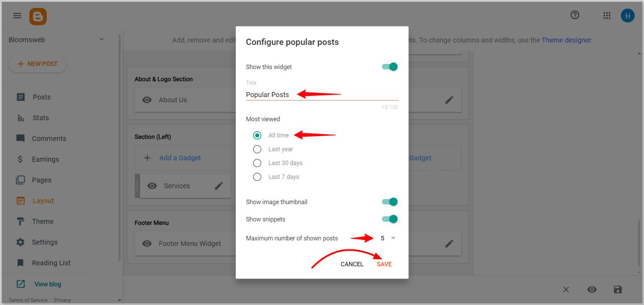644x305 pixels.
Task: Collapse the sidebar using the bottom-left chevron
Action: pyautogui.click(x=119, y=300)
